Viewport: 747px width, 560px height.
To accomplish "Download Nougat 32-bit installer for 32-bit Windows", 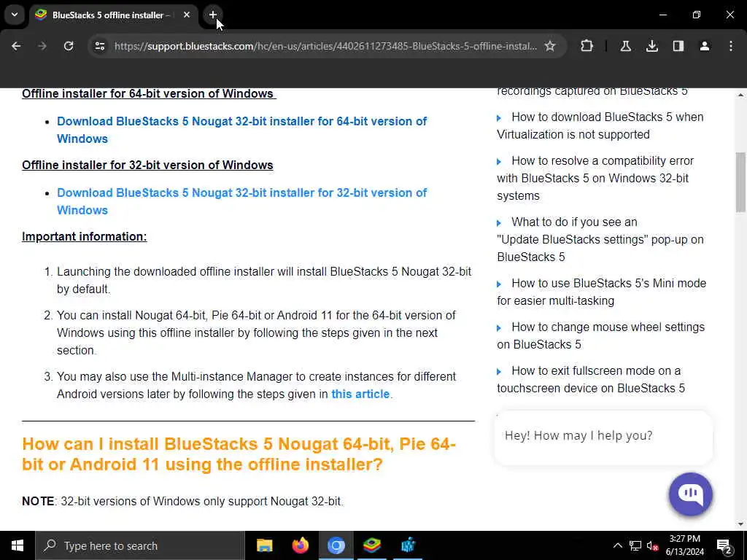I will [241, 201].
